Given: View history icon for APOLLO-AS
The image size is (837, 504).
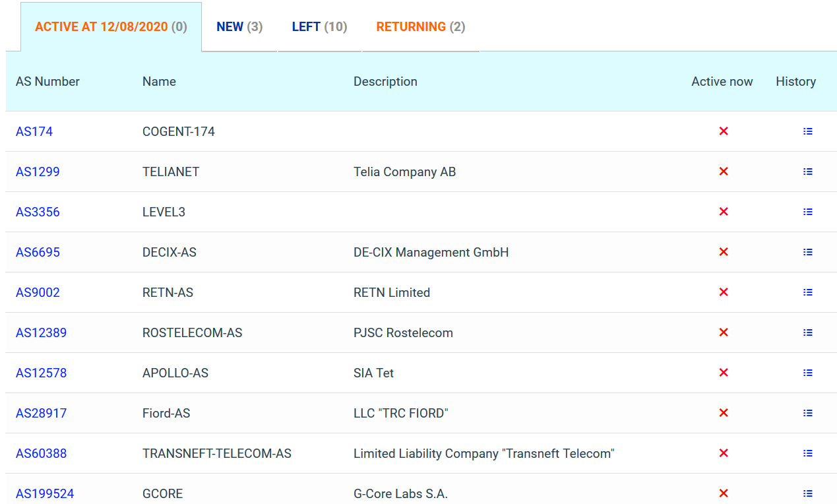Looking at the screenshot, I should tap(807, 373).
